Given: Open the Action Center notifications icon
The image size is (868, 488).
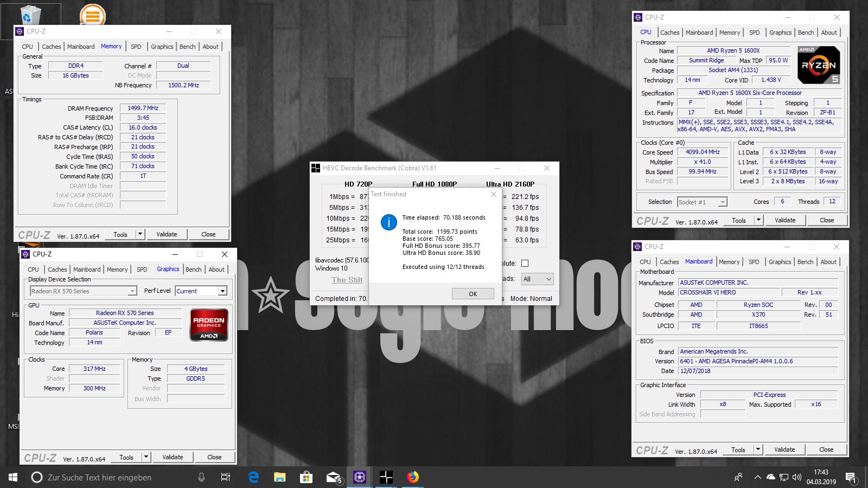Looking at the screenshot, I should click(x=851, y=478).
